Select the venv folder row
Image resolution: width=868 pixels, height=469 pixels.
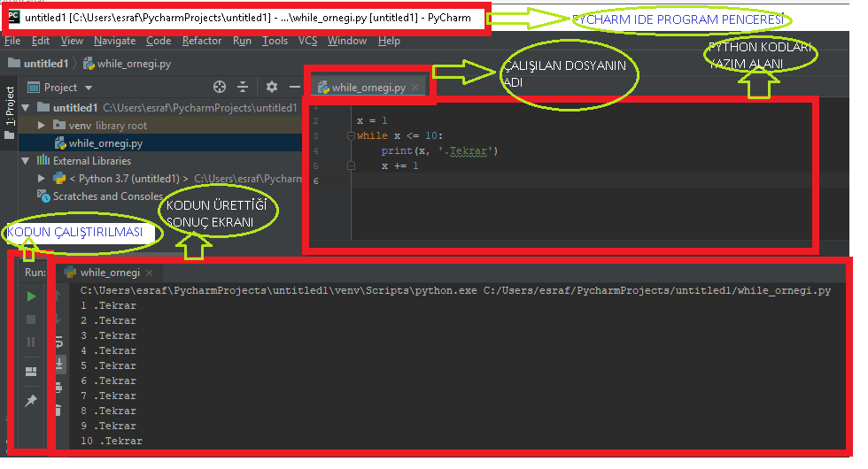point(160,126)
